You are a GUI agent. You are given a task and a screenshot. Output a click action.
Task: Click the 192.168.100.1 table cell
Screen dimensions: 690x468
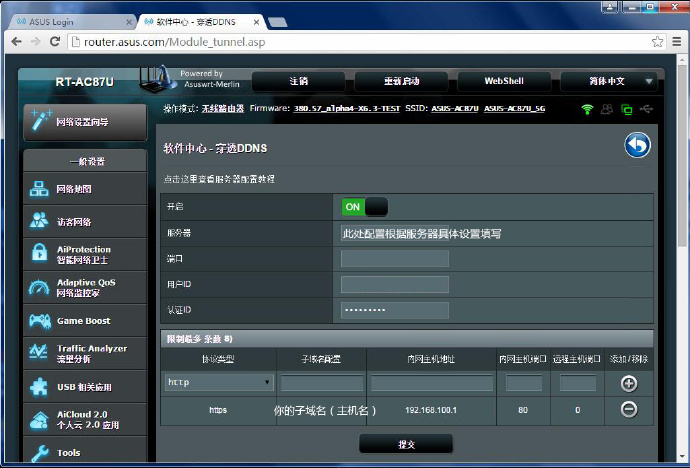(x=431, y=410)
